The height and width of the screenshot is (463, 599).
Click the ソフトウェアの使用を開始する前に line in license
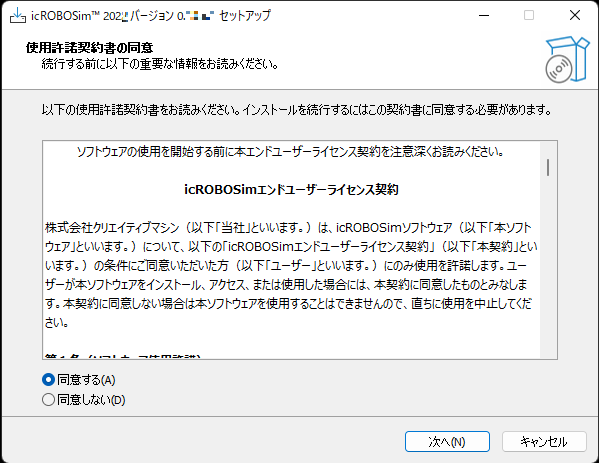coord(290,152)
